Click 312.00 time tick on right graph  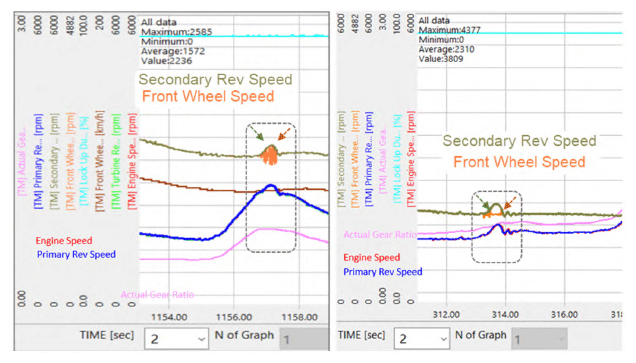(446, 315)
